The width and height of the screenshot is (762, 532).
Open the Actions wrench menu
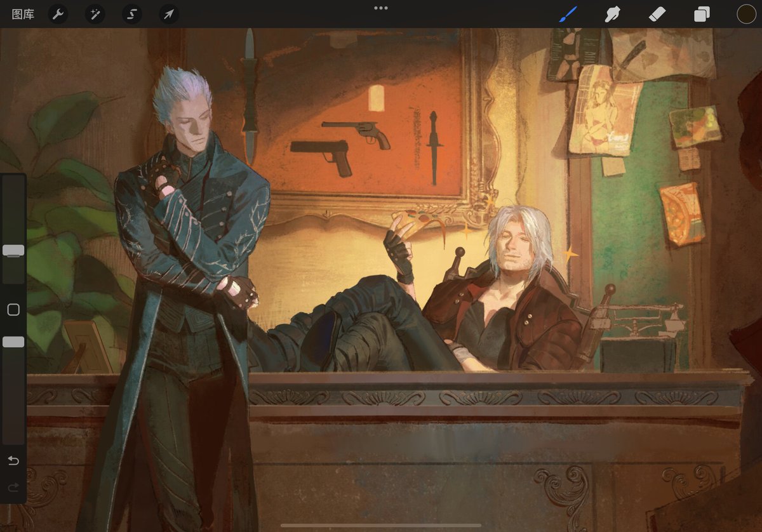coord(58,14)
